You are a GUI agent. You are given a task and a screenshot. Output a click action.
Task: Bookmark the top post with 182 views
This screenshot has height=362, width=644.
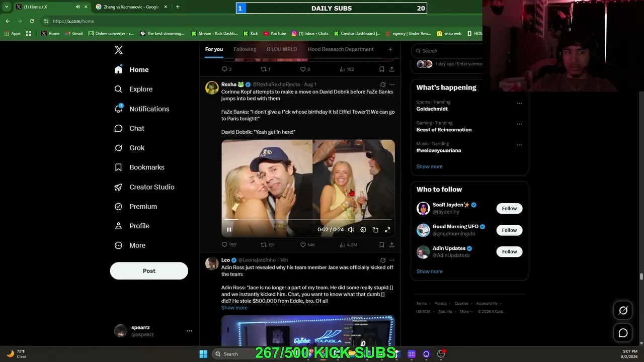point(381,69)
